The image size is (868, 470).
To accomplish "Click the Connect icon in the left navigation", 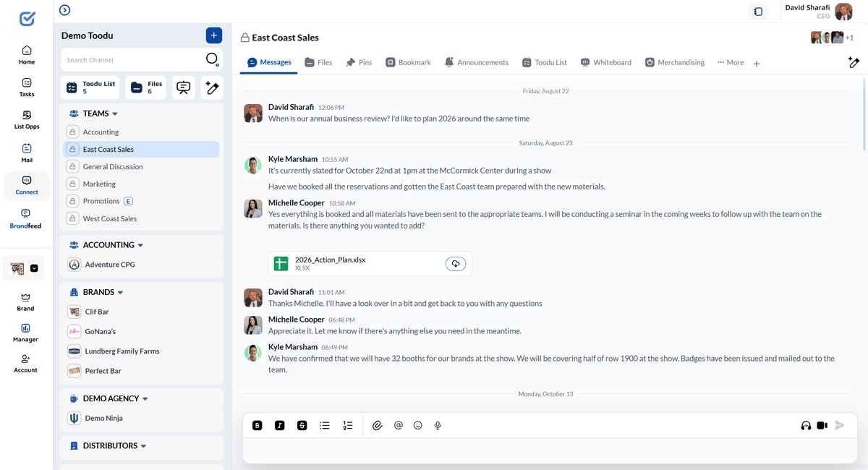I will (26, 186).
